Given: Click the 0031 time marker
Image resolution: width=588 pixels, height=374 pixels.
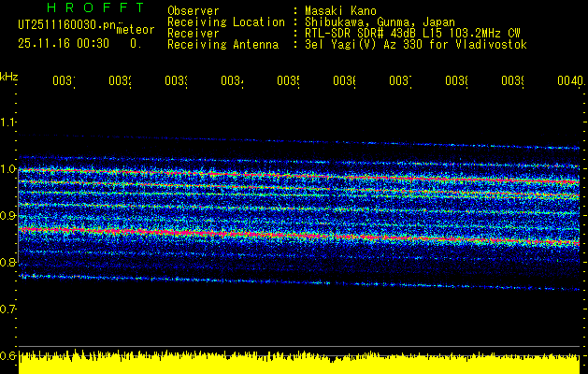Looking at the screenshot, I should coord(64,81).
